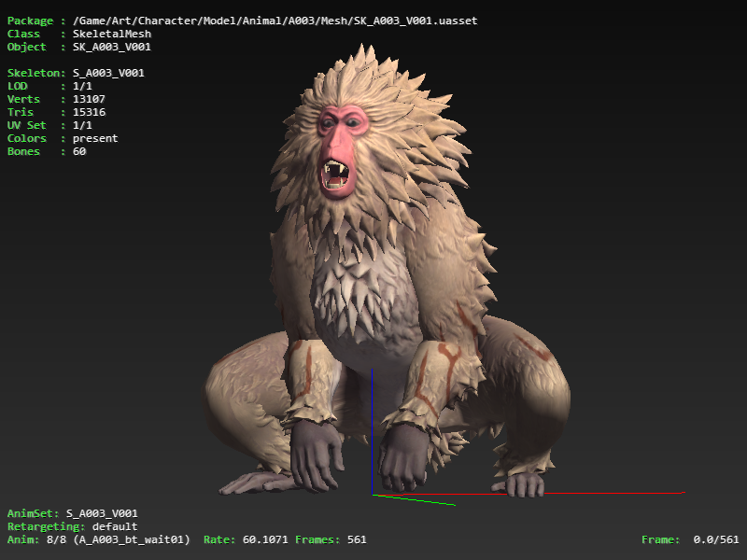This screenshot has height=560, width=747.
Task: Select the Retargeting value default
Action: click(115, 526)
